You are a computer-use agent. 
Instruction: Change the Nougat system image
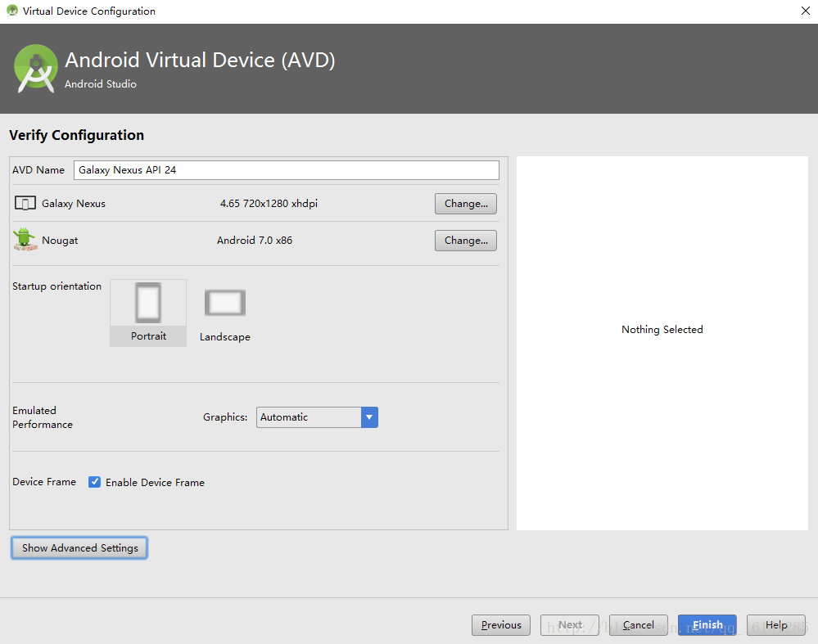(465, 241)
